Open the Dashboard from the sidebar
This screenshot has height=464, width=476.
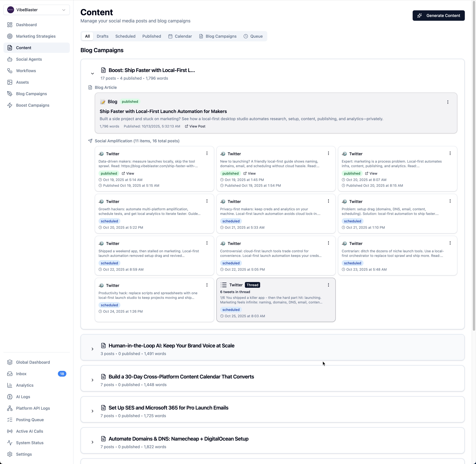coord(26,25)
